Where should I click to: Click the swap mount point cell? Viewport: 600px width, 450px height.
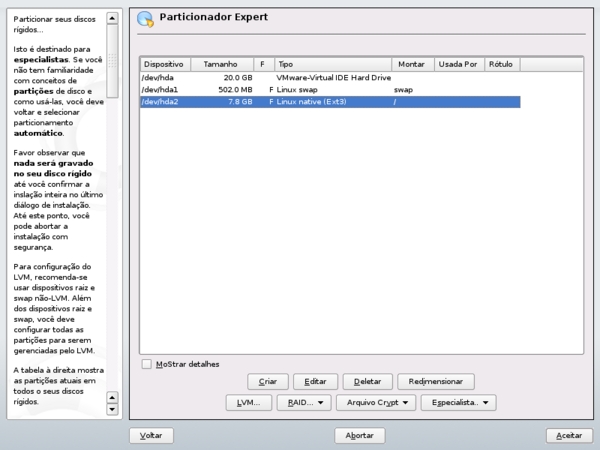pos(403,90)
